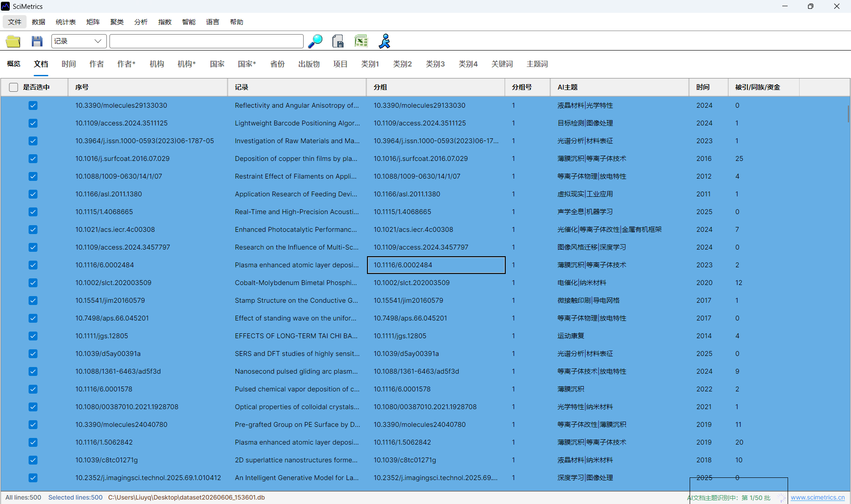851x504 pixels.
Task: Click the document clipboard toolbar icon
Action: 338,41
